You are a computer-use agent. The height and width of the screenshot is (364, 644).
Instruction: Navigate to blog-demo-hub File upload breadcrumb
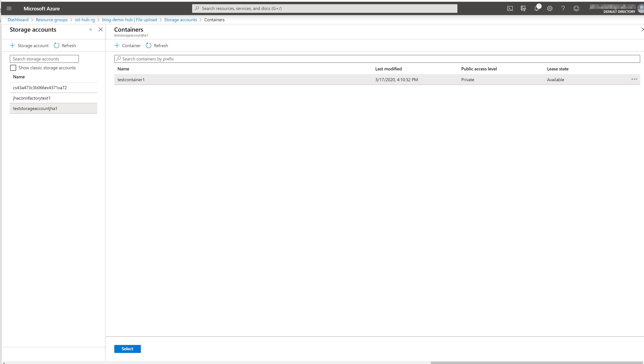click(x=129, y=20)
